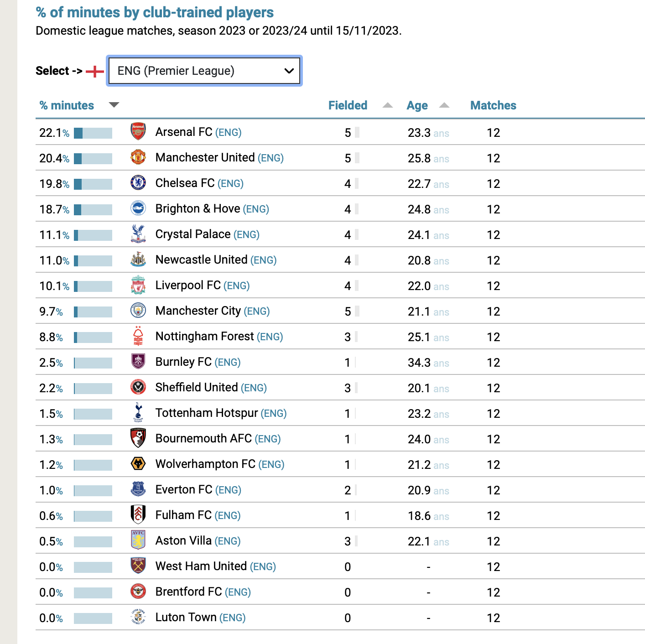
Task: Toggle the % minutes descending sort arrow
Action: [x=114, y=105]
